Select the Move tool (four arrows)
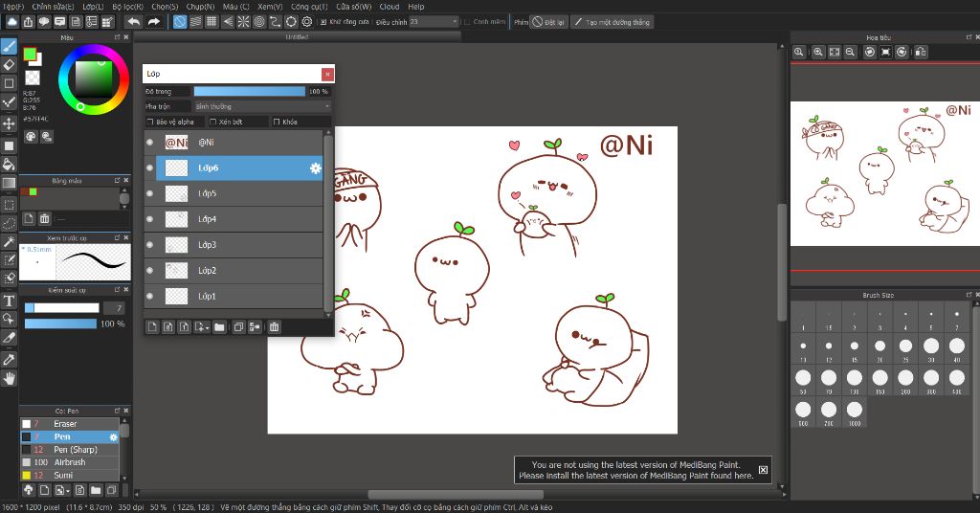This screenshot has width=980, height=513. click(x=9, y=123)
